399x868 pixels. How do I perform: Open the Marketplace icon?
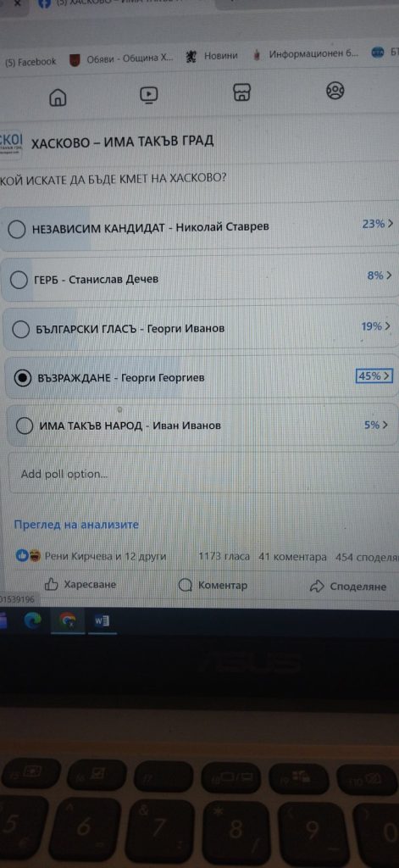click(x=241, y=92)
